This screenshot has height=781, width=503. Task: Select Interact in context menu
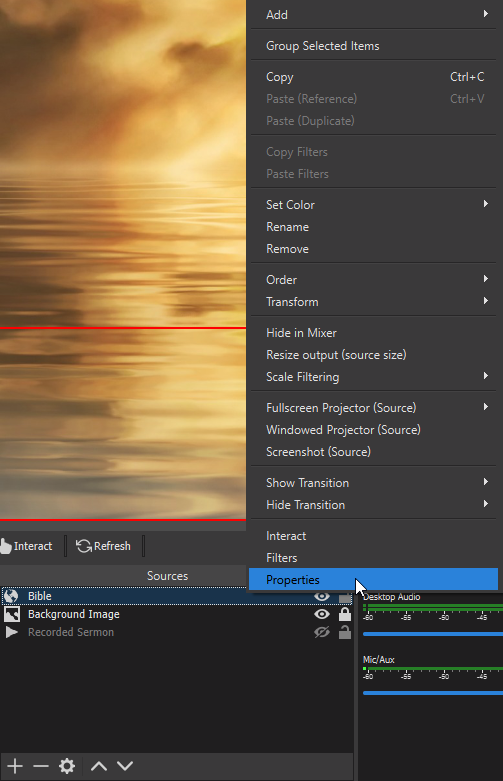(374, 536)
